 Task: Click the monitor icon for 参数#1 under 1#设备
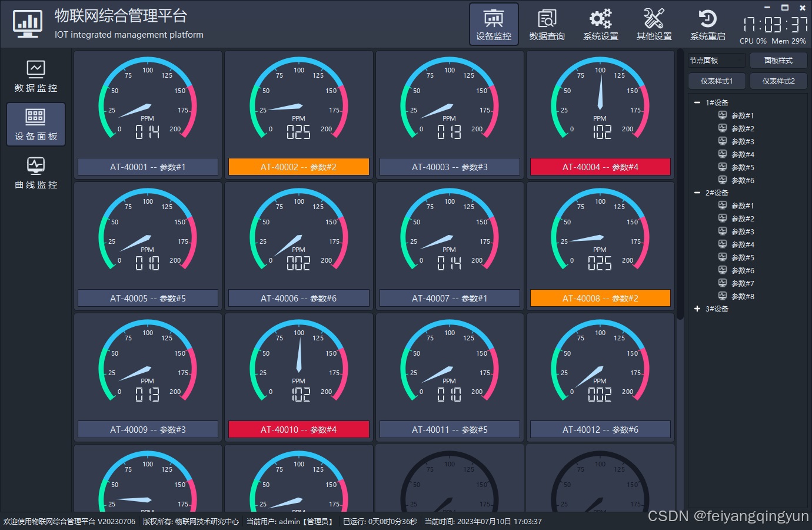click(x=723, y=115)
